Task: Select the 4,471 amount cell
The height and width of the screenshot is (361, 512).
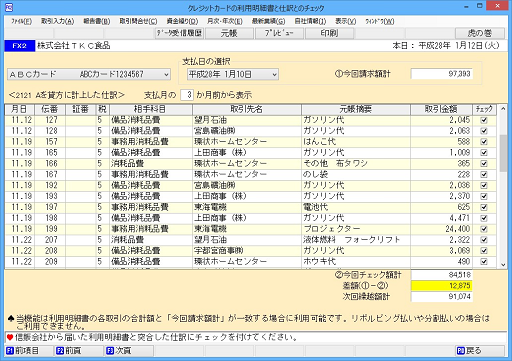Action: (441, 218)
